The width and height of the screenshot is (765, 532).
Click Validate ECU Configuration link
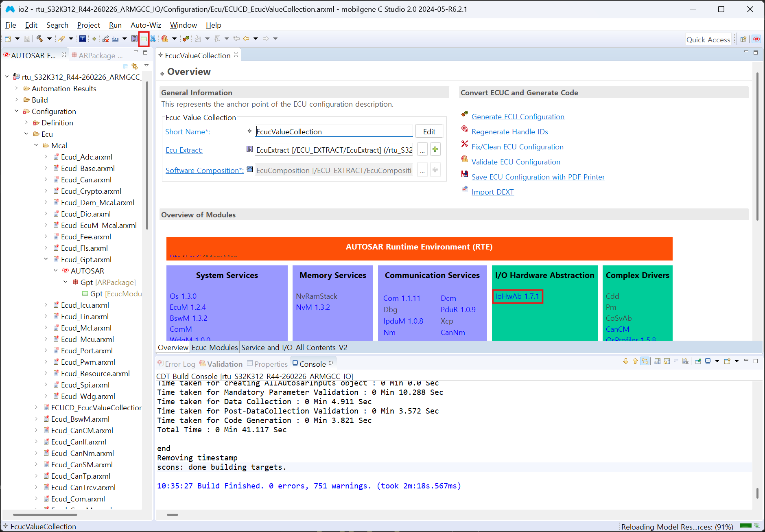point(516,162)
